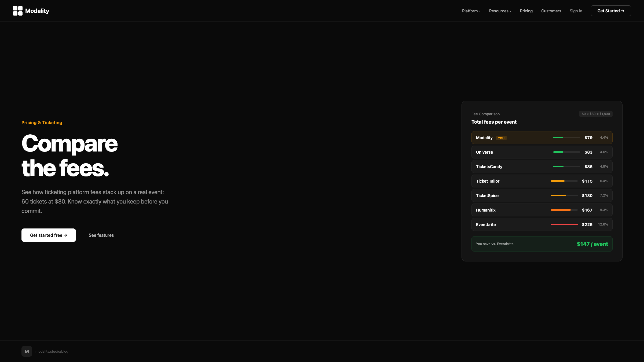Click the Universe $83 fee value
This screenshot has width=644, height=362.
click(x=588, y=152)
